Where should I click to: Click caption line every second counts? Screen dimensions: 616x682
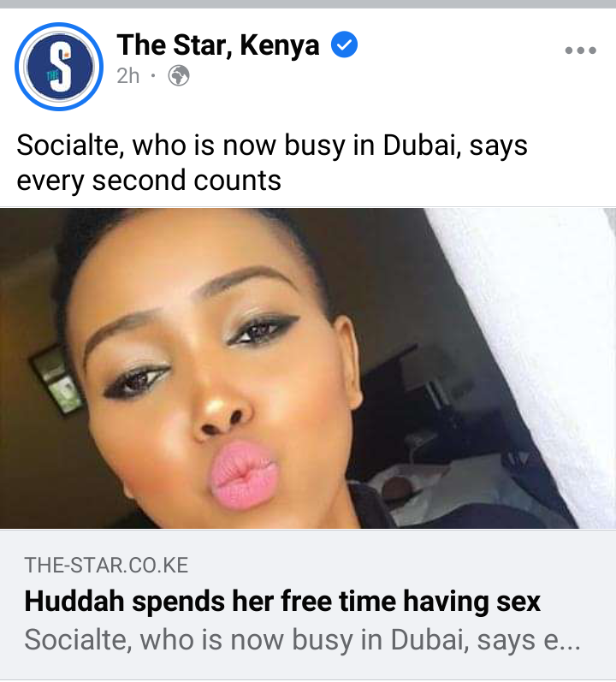(149, 180)
